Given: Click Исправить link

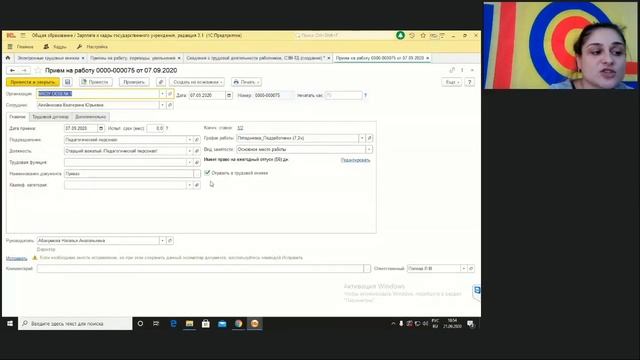Looking at the screenshot, I should tap(17, 258).
